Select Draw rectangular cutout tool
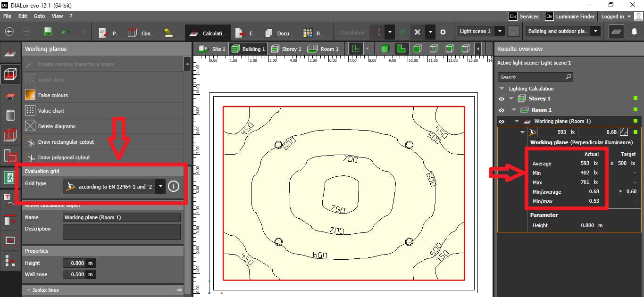 click(x=66, y=142)
